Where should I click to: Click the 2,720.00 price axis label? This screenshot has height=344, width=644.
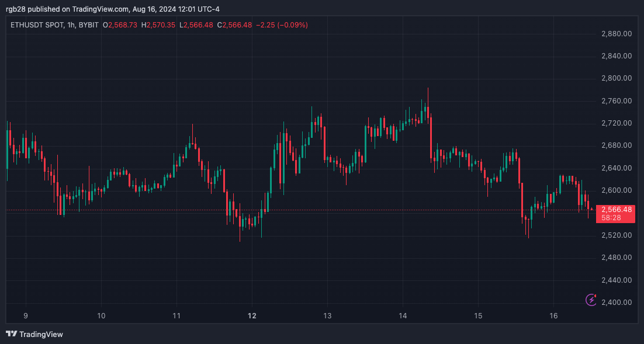617,123
